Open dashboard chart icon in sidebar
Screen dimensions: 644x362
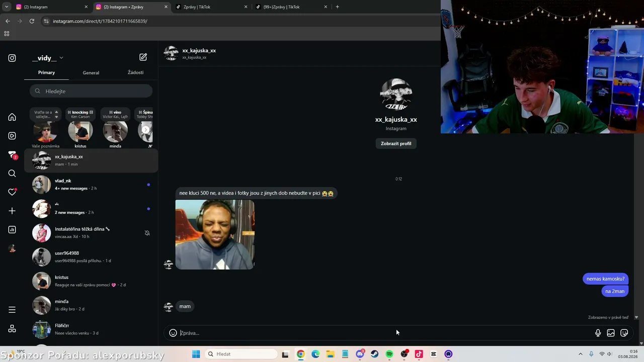coord(12,230)
